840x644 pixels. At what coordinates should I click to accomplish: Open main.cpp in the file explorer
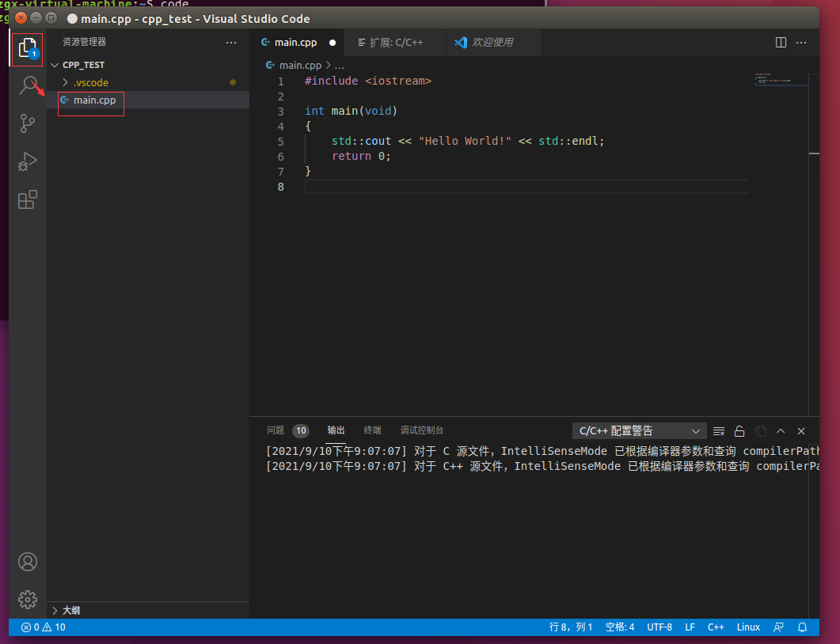[x=94, y=100]
